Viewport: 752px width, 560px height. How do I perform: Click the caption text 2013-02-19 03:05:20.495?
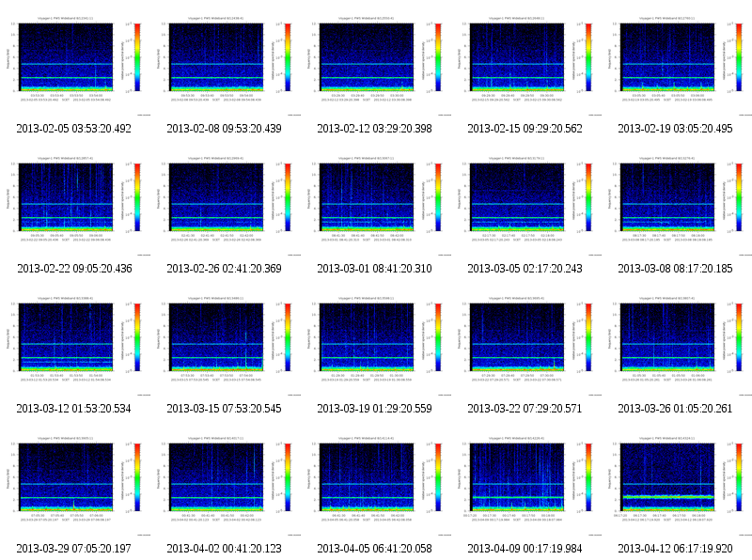(x=675, y=129)
